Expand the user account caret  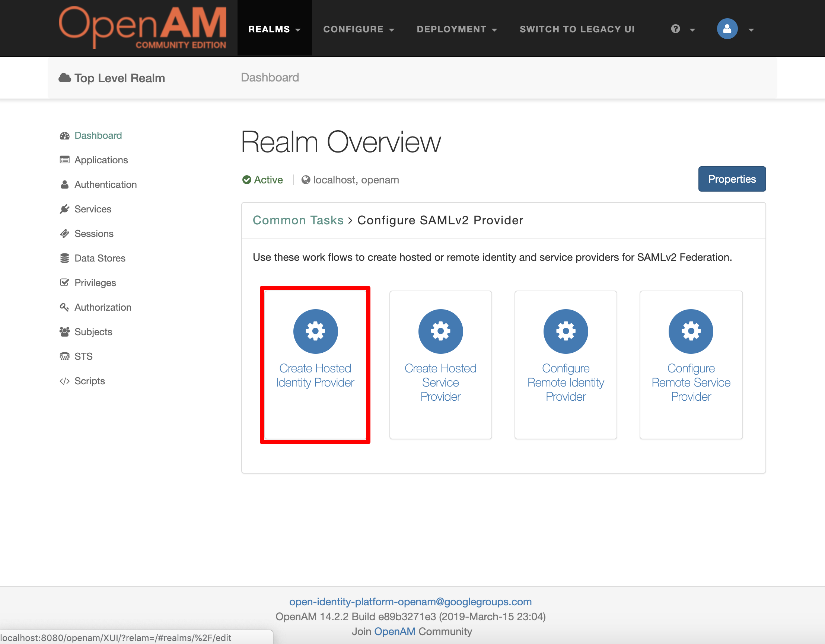[x=751, y=30]
